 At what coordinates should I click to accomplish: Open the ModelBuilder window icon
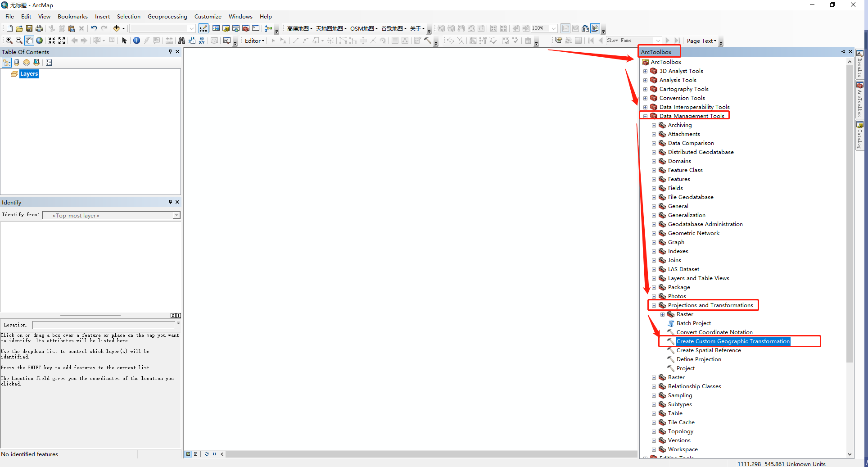click(268, 28)
